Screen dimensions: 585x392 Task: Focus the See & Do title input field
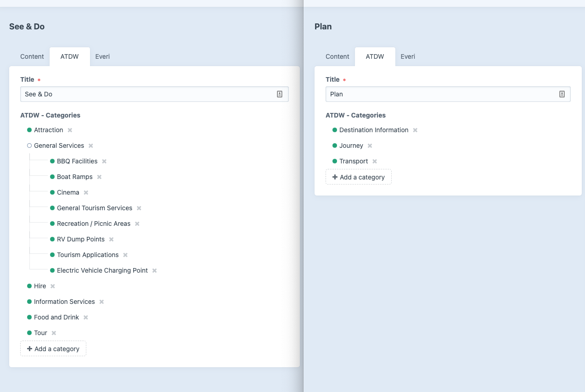154,94
